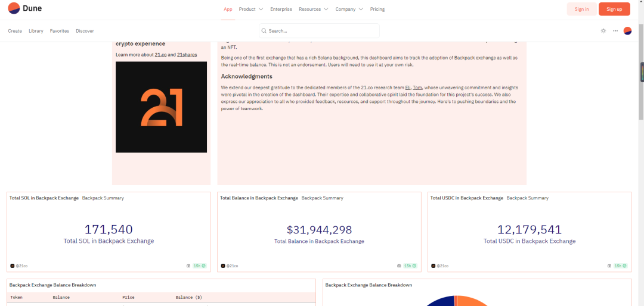Viewport: 644px width, 306px height.
Task: Click camera icon on Total Balance card
Action: click(x=399, y=266)
